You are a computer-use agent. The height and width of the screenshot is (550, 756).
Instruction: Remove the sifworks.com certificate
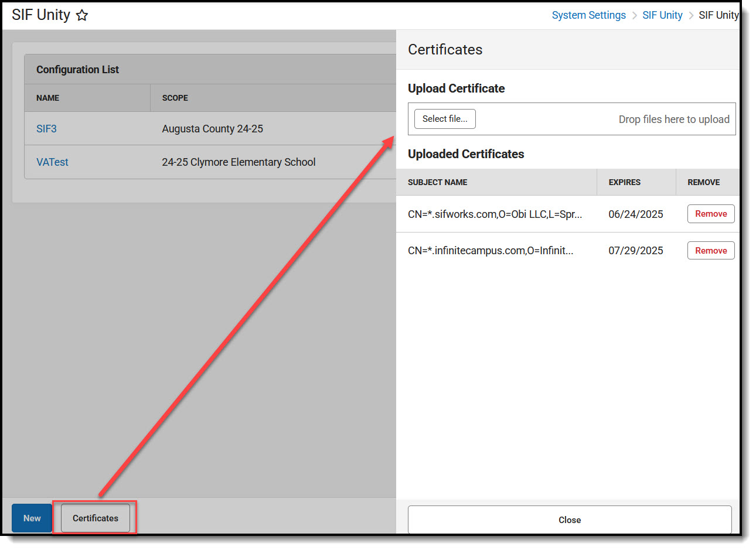click(x=711, y=214)
